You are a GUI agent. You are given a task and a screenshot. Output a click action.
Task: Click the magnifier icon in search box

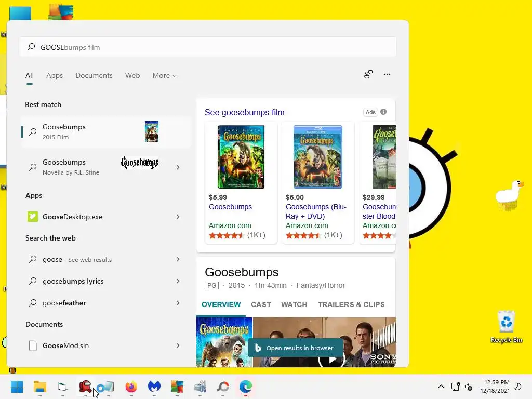tap(31, 47)
